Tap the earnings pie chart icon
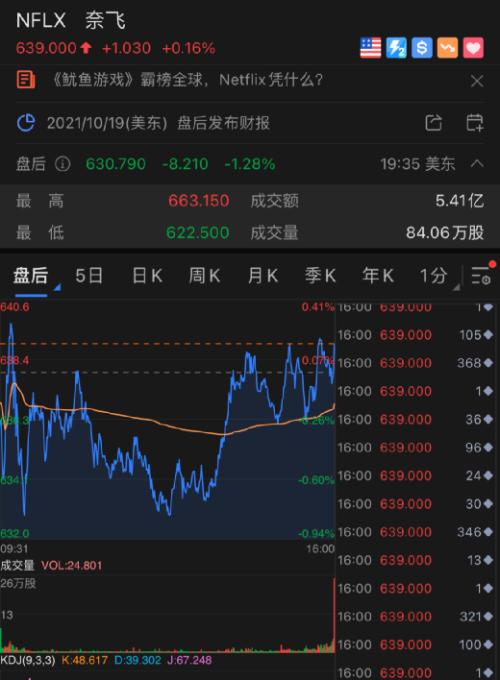Image resolution: width=500 pixels, height=680 pixels. [26, 123]
